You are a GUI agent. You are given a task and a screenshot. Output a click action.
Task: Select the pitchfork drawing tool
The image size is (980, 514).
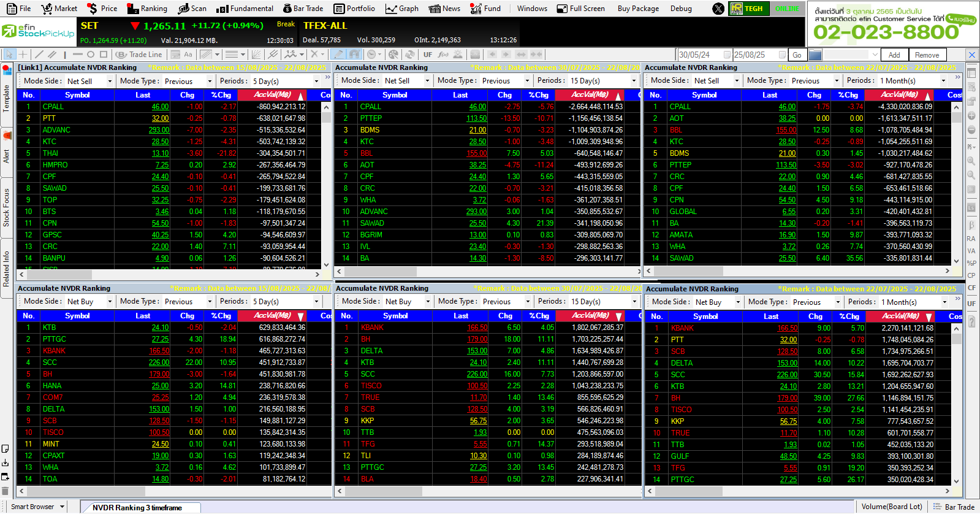pos(273,55)
